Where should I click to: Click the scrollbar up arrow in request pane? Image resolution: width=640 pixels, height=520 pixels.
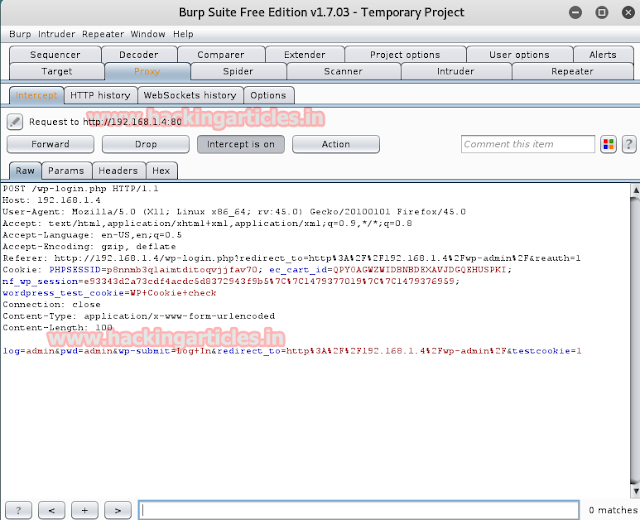[635, 190]
